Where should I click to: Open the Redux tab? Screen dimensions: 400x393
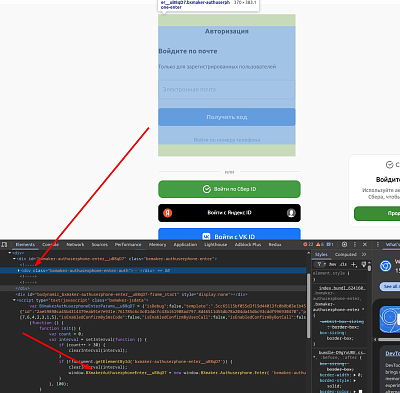pyautogui.click(x=275, y=245)
